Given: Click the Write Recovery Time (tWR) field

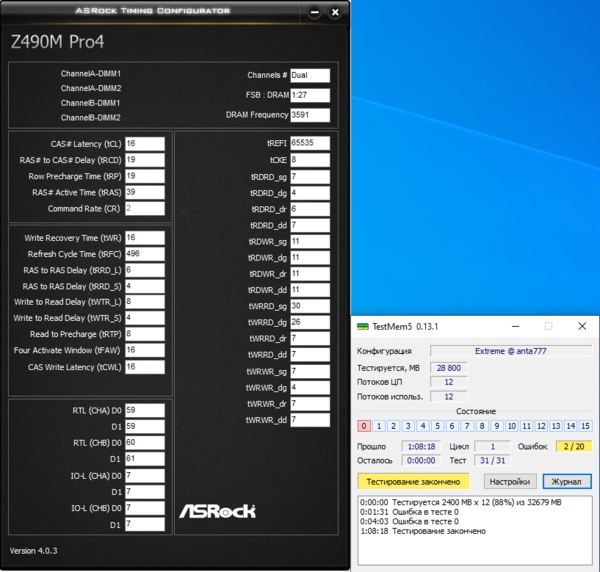Looking at the screenshot, I should 145,238.
